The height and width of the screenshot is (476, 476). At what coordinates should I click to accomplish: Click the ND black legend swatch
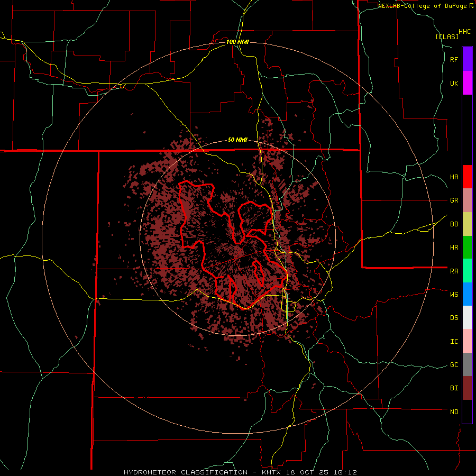[467, 411]
